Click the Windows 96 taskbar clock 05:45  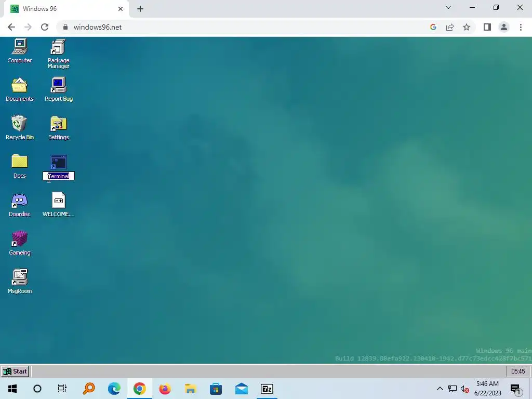click(x=518, y=371)
